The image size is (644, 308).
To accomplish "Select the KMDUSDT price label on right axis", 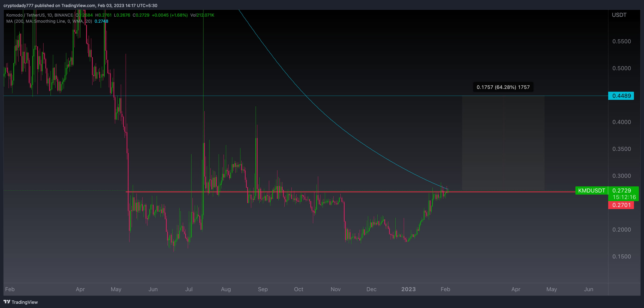I will pyautogui.click(x=591, y=191).
